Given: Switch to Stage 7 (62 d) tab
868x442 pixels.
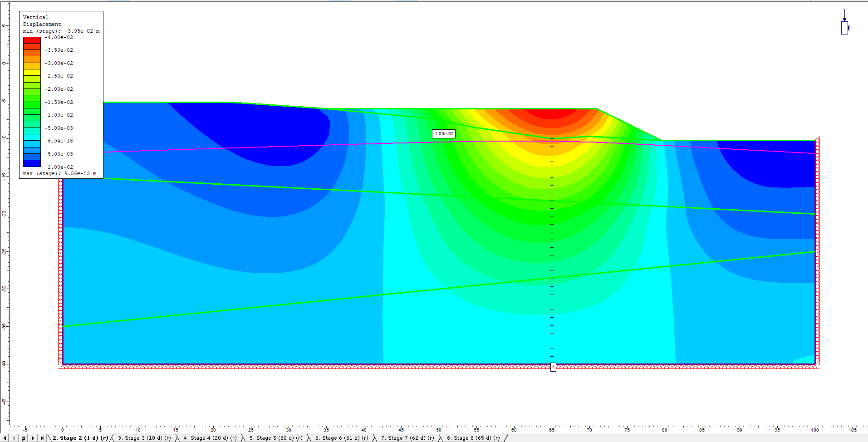Looking at the screenshot, I should point(407,438).
